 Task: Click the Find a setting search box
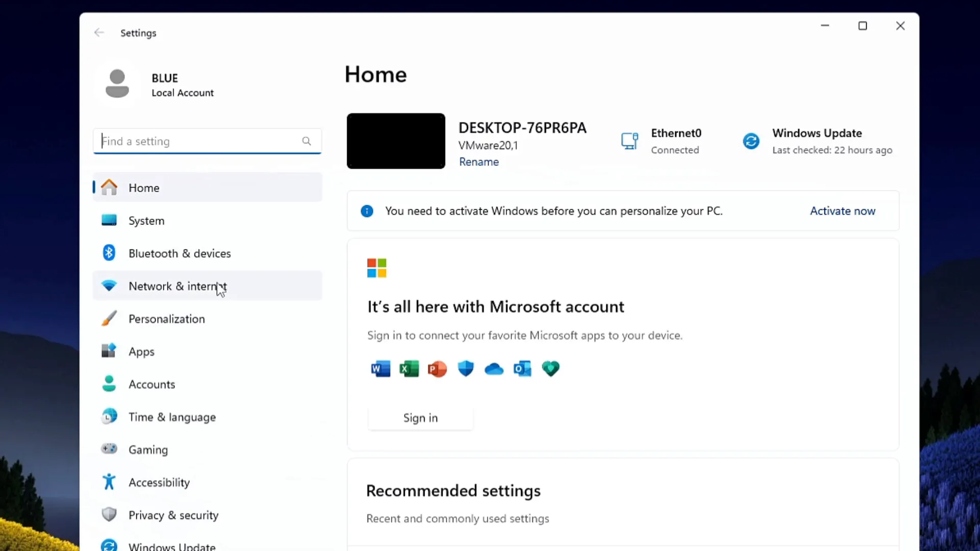[x=207, y=141]
